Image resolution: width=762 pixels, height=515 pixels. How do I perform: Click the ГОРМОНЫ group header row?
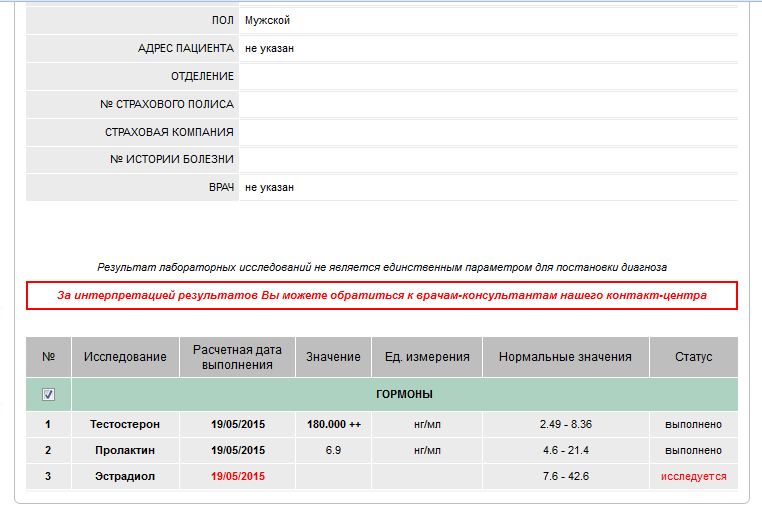click(x=404, y=395)
